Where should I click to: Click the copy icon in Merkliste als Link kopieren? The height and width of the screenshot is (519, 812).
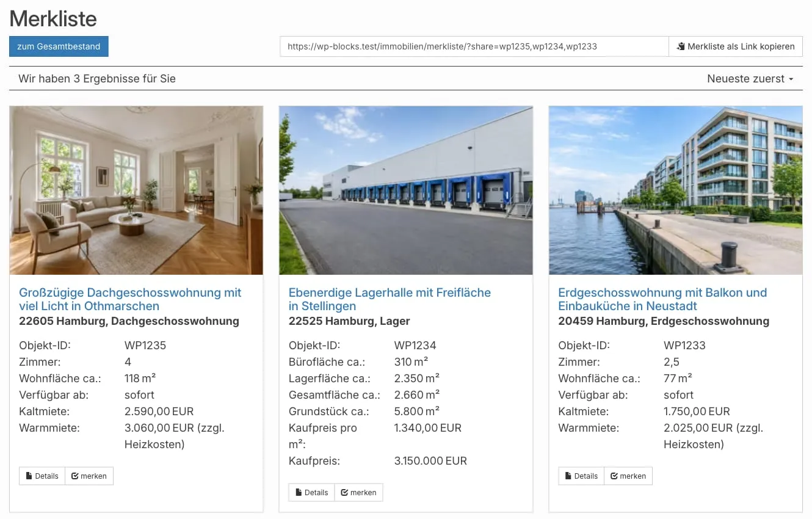(x=681, y=46)
